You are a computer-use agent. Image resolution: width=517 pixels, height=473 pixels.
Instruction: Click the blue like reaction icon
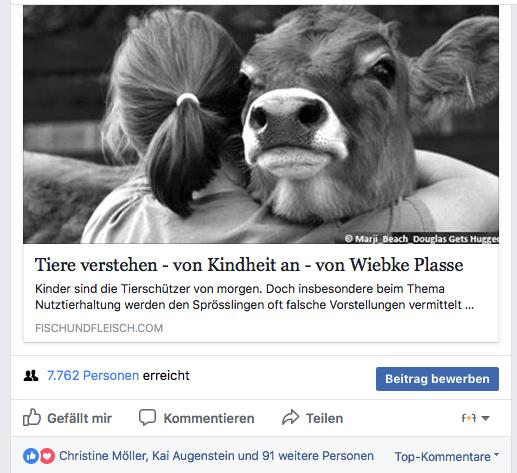coord(31,456)
